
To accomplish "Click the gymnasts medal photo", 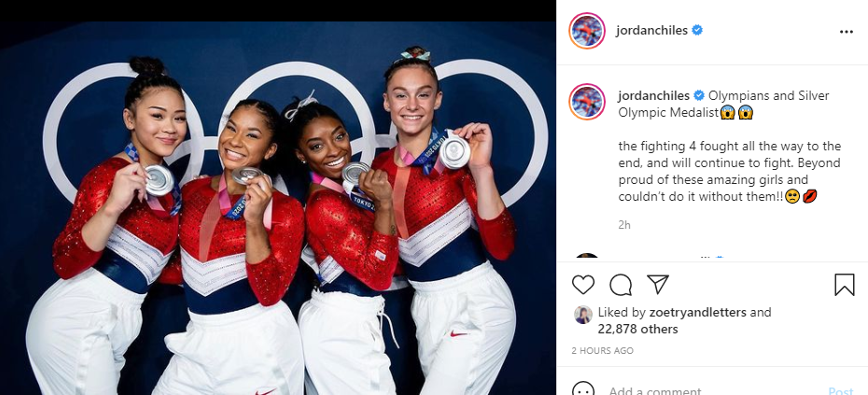I will 278,207.
